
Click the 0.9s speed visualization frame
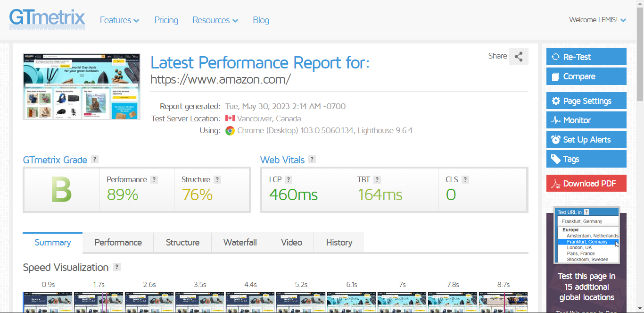(x=48, y=302)
